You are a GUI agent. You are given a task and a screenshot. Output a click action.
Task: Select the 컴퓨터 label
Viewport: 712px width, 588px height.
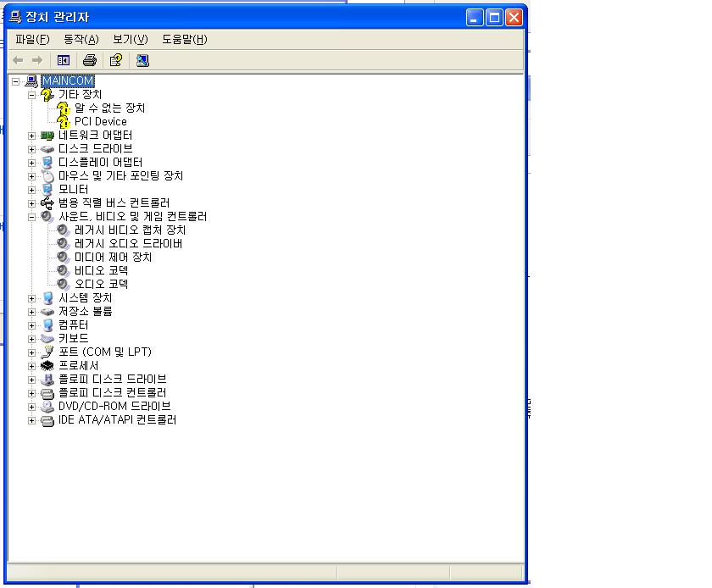point(73,325)
